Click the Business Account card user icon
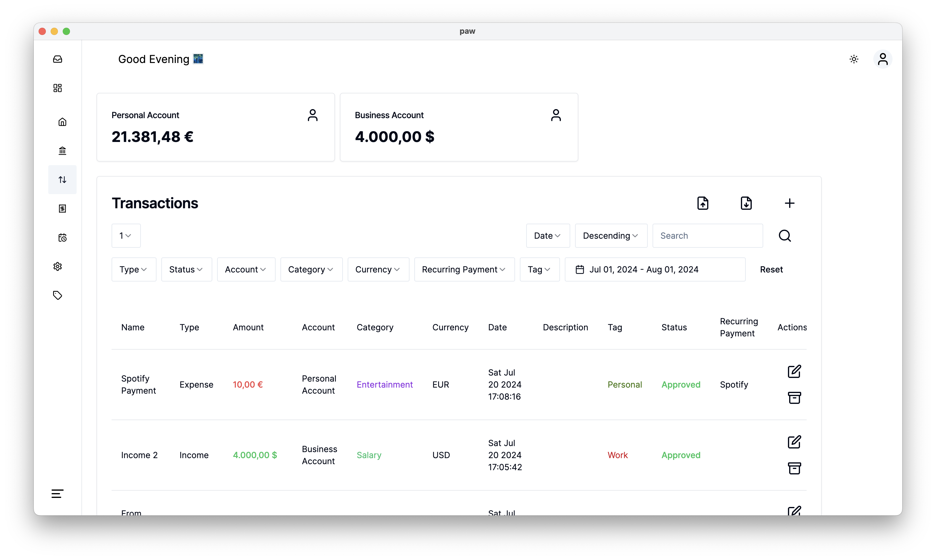Image resolution: width=936 pixels, height=560 pixels. 555,115
